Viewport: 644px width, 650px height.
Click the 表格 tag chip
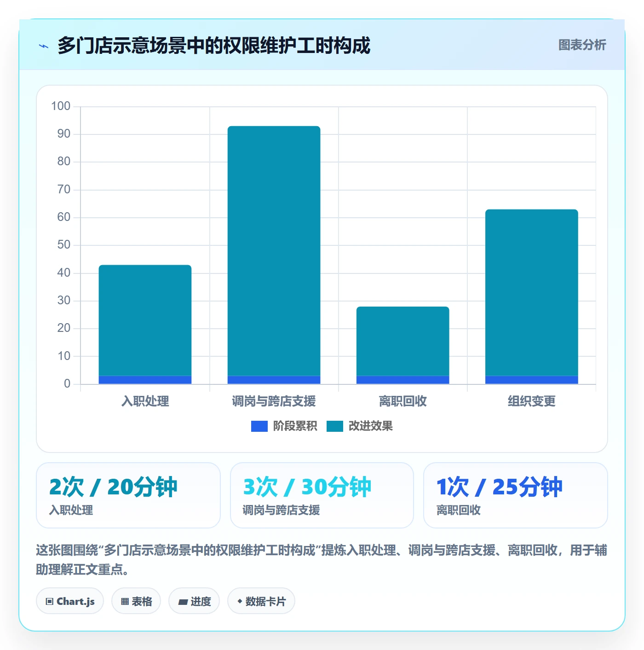[136, 601]
